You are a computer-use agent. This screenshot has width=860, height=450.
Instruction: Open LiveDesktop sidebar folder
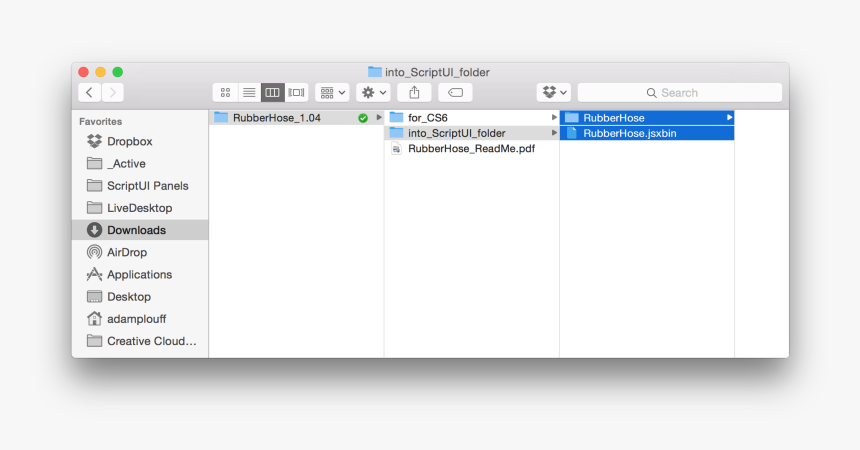(x=140, y=208)
